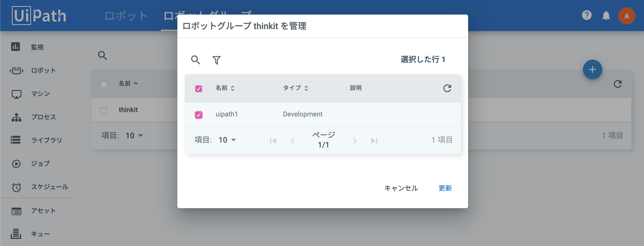Click the jobs (ジョブ) play icon
The width and height of the screenshot is (644, 246).
(16, 164)
